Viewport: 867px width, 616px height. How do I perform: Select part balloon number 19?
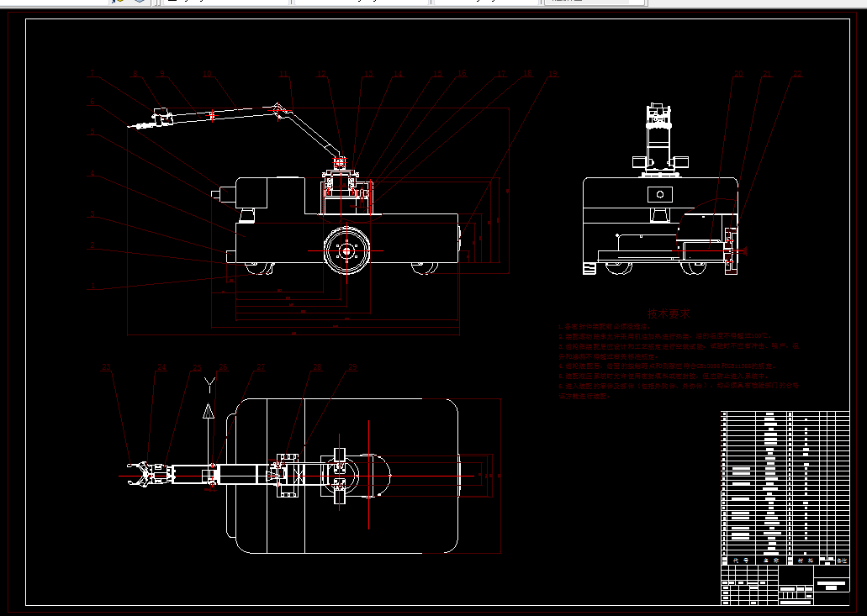pos(552,73)
